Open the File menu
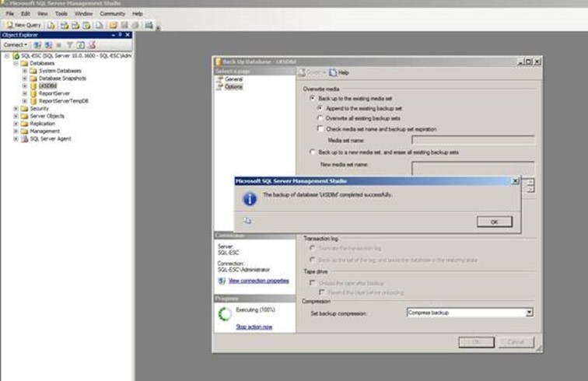The image size is (588, 381). coord(10,13)
